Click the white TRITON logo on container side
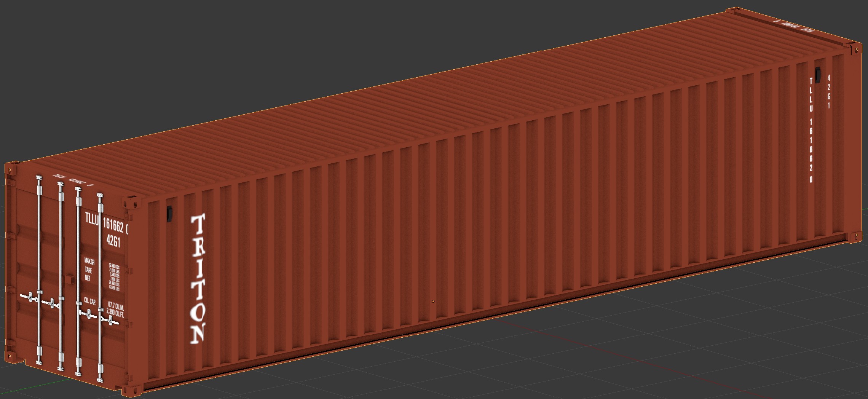 (198, 279)
